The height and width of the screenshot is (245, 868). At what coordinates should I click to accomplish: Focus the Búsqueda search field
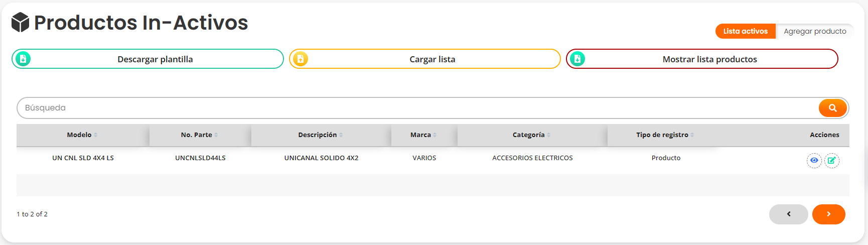click(x=416, y=108)
